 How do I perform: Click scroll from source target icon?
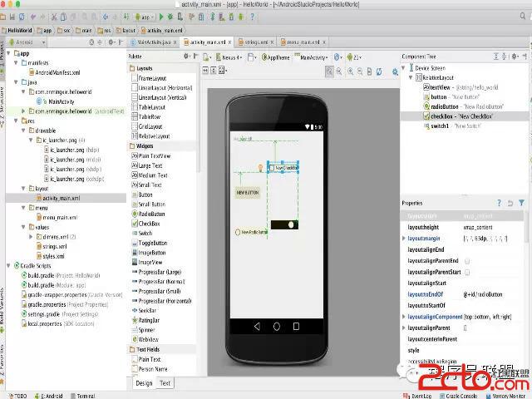pos(91,42)
